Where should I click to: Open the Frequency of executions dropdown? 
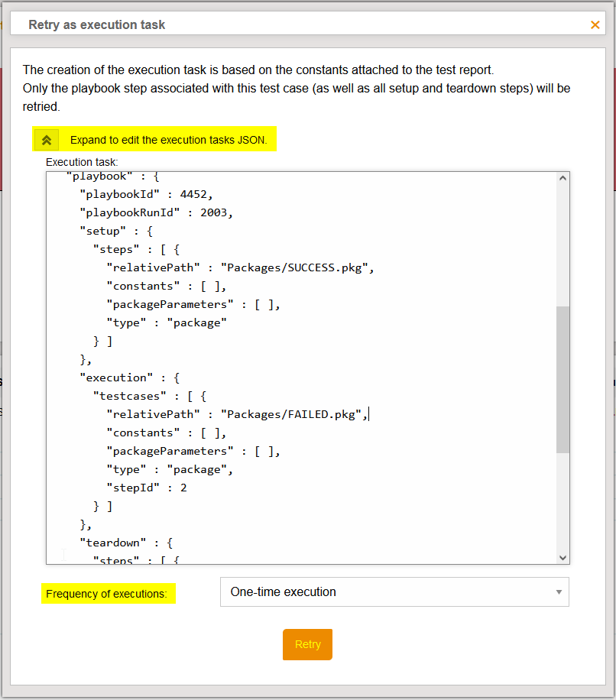[394, 591]
